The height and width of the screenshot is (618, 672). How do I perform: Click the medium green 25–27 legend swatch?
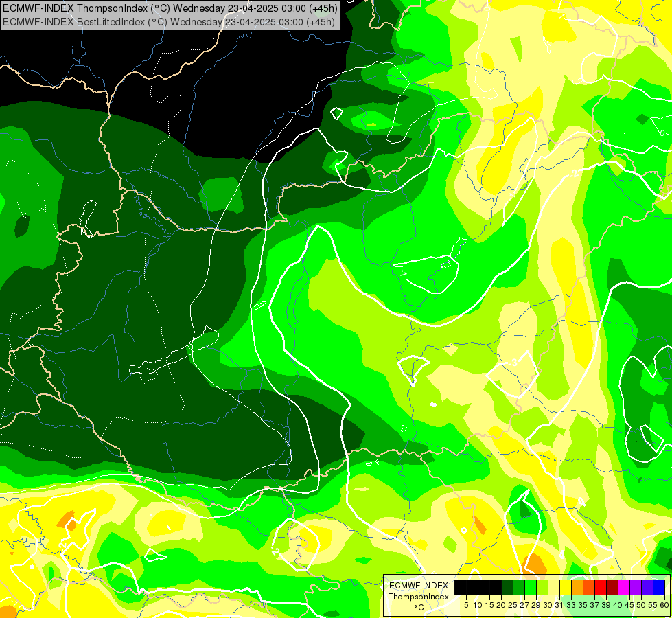click(519, 587)
